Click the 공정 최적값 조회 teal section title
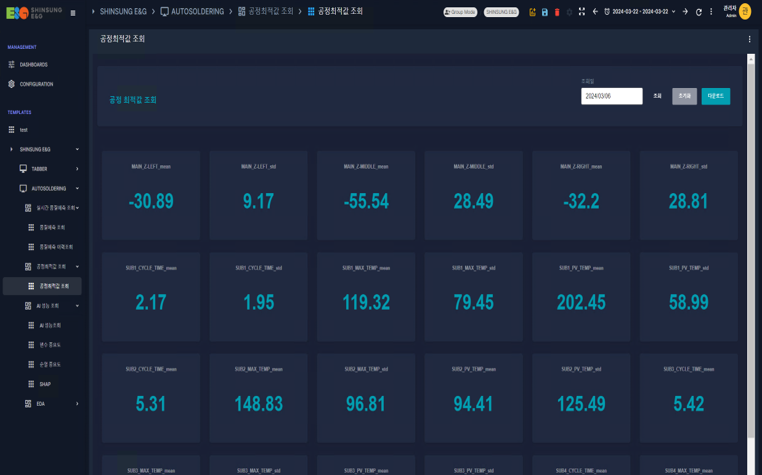The image size is (762, 475). [x=133, y=100]
